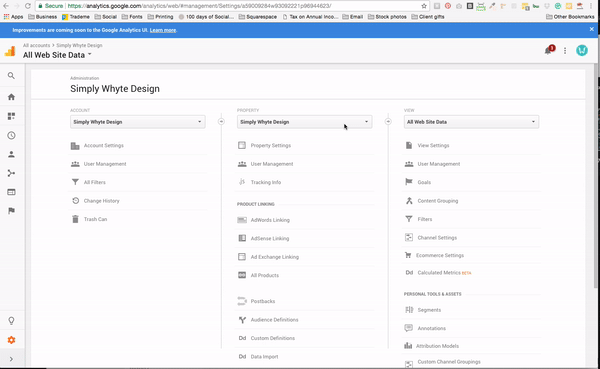Dismiss the blue improvements banner

[592, 29]
